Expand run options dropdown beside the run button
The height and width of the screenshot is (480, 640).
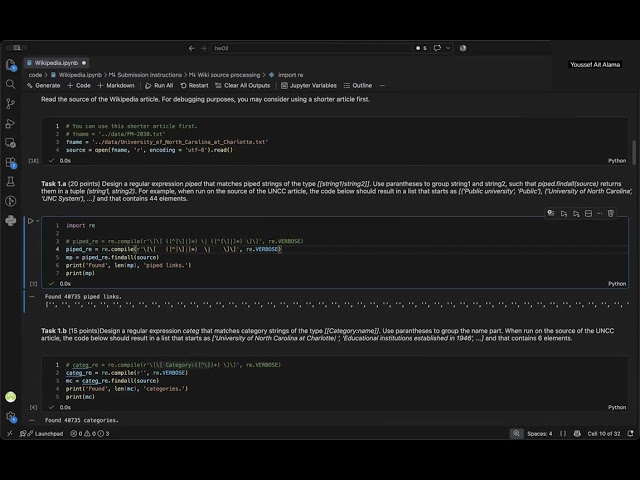point(38,221)
